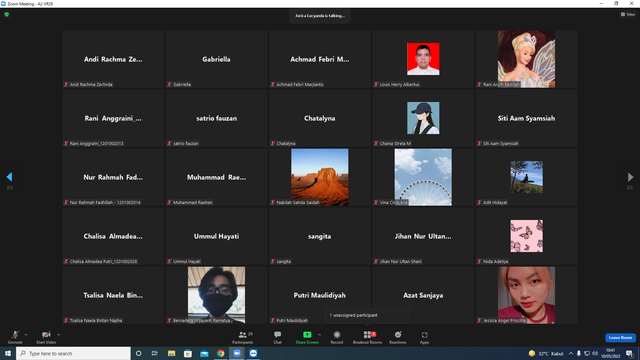
Task: Click the green encryption shield icon
Action: (7, 14)
